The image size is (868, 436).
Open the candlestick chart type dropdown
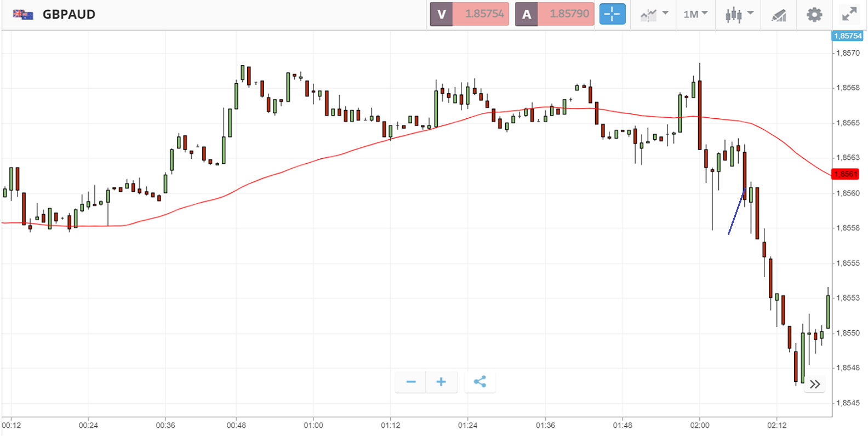click(739, 14)
